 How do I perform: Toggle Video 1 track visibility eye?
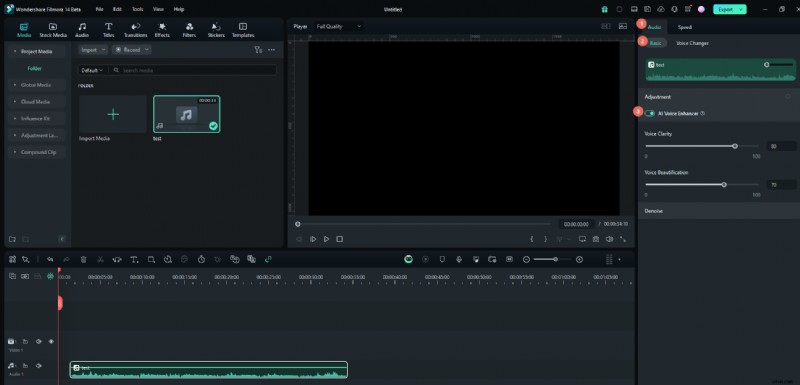[52, 342]
